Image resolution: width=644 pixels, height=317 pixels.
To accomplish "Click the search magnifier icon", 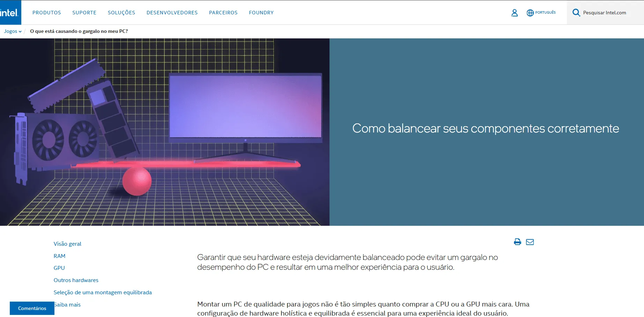I will pos(576,13).
